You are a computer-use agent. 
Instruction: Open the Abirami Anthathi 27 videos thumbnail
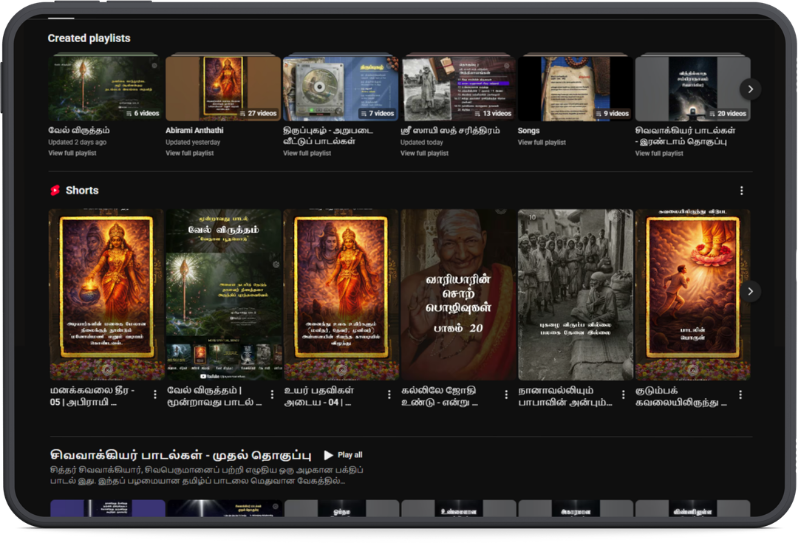tap(222, 88)
